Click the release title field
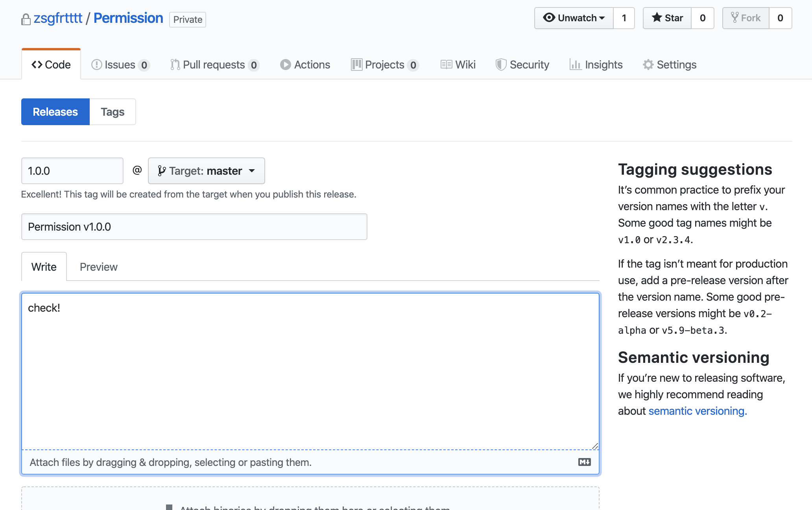Viewport: 812px width, 510px height. coord(194,227)
